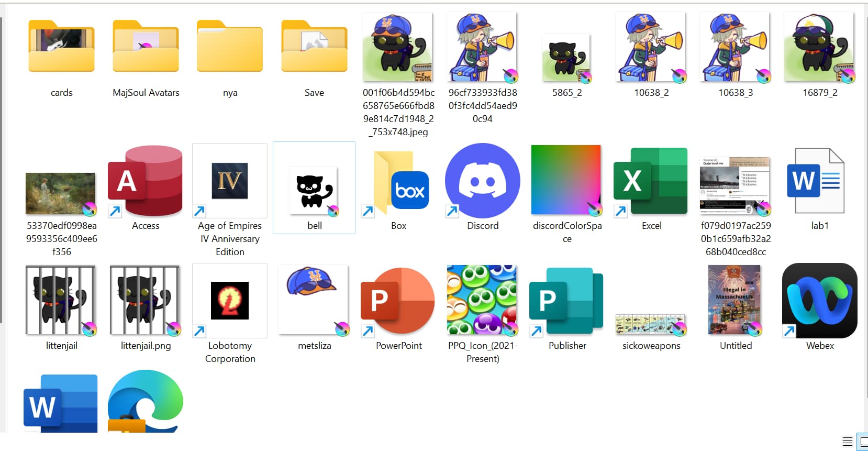868x451 pixels.
Task: Open the nya folder
Action: [230, 46]
